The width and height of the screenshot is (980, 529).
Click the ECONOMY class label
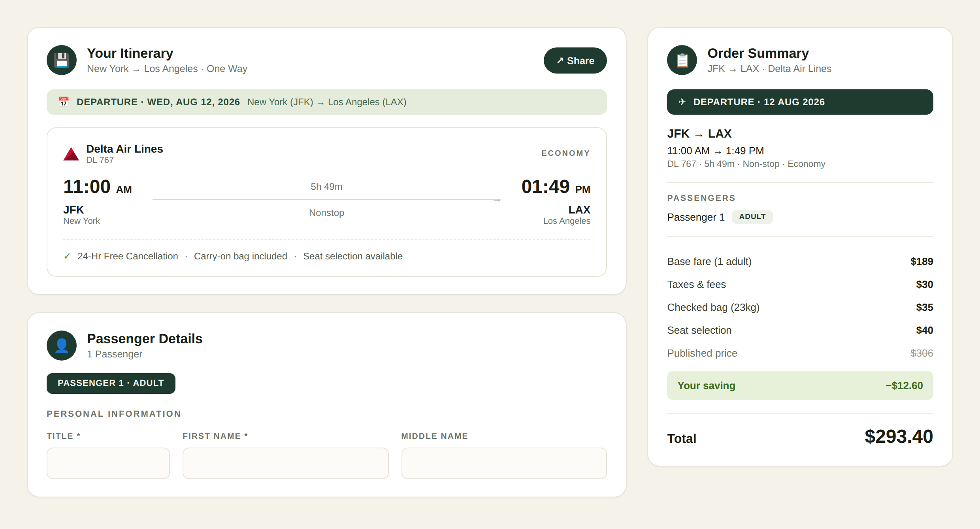(565, 153)
